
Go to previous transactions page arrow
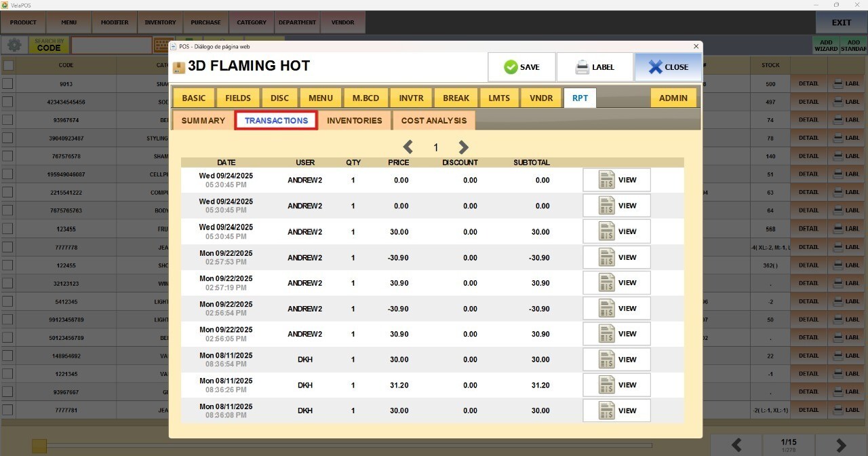pyautogui.click(x=408, y=147)
